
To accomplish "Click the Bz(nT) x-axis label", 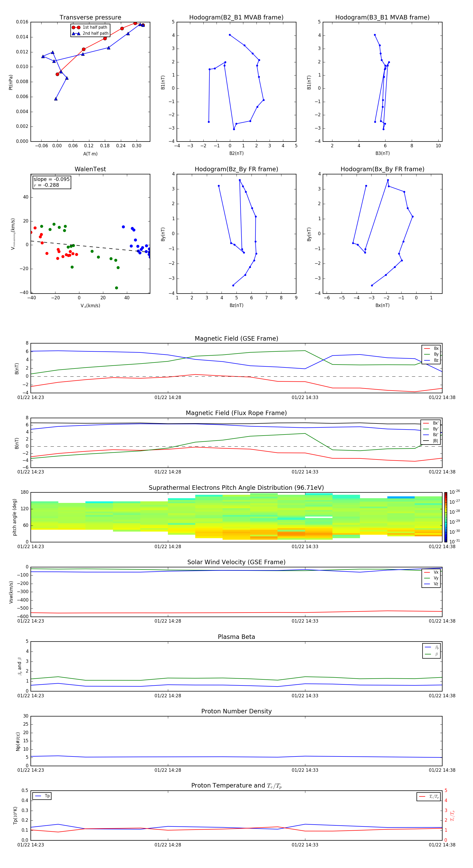I will point(236,305).
